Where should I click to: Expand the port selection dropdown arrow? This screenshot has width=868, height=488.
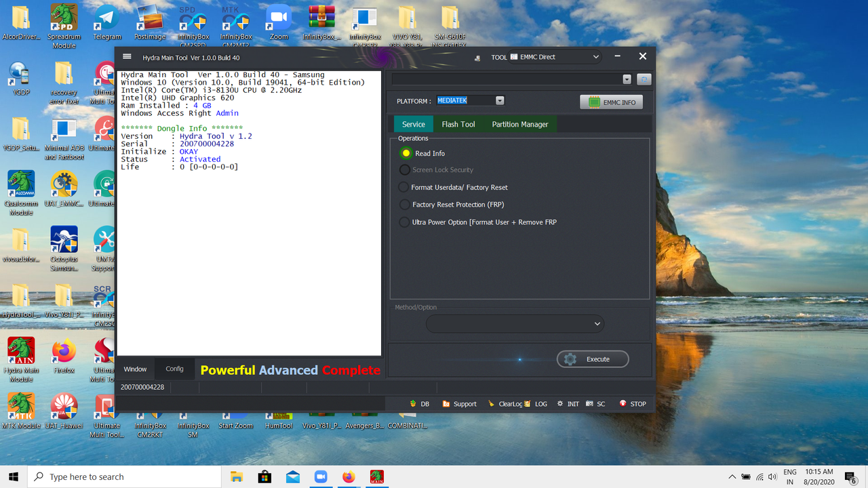coord(627,79)
